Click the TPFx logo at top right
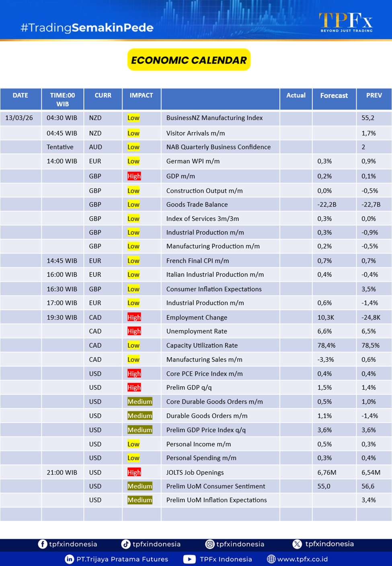392x566 pixels. [x=346, y=22]
